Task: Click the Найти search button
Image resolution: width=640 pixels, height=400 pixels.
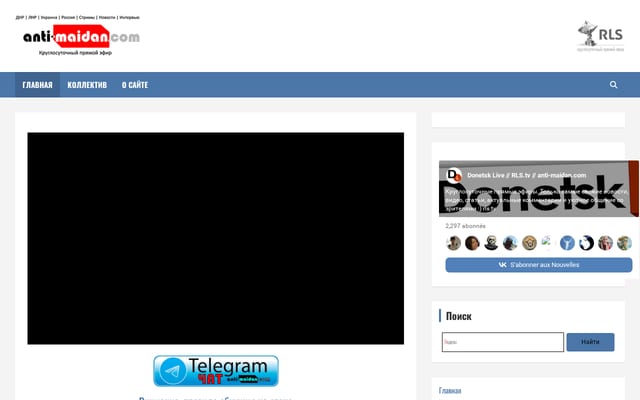Action: coord(590,342)
